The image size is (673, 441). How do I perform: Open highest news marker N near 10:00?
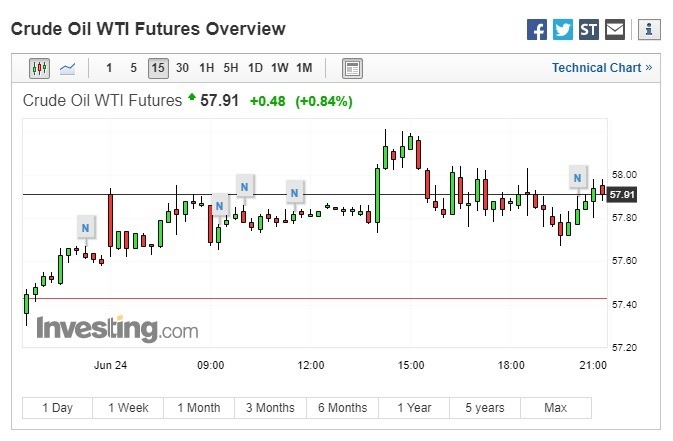[244, 187]
